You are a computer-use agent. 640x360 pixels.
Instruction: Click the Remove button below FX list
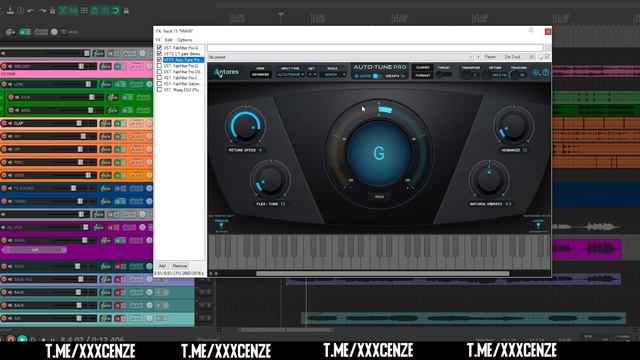tap(179, 266)
